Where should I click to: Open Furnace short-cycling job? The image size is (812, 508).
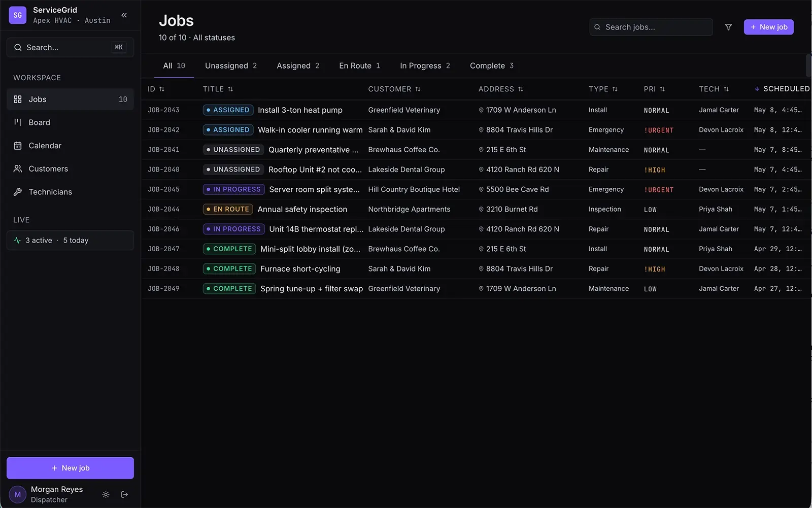pyautogui.click(x=300, y=268)
